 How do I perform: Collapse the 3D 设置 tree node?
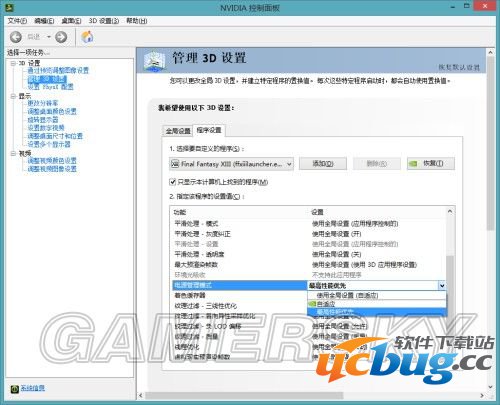pos(13,63)
